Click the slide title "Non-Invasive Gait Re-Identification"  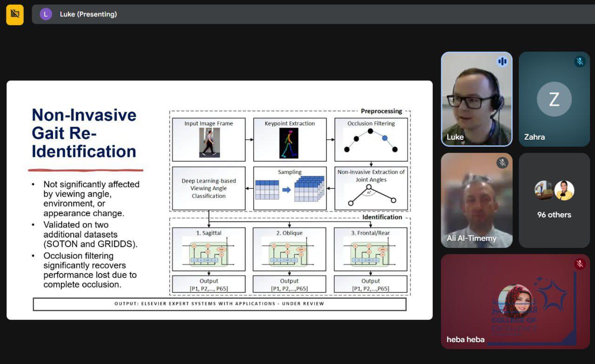point(84,133)
